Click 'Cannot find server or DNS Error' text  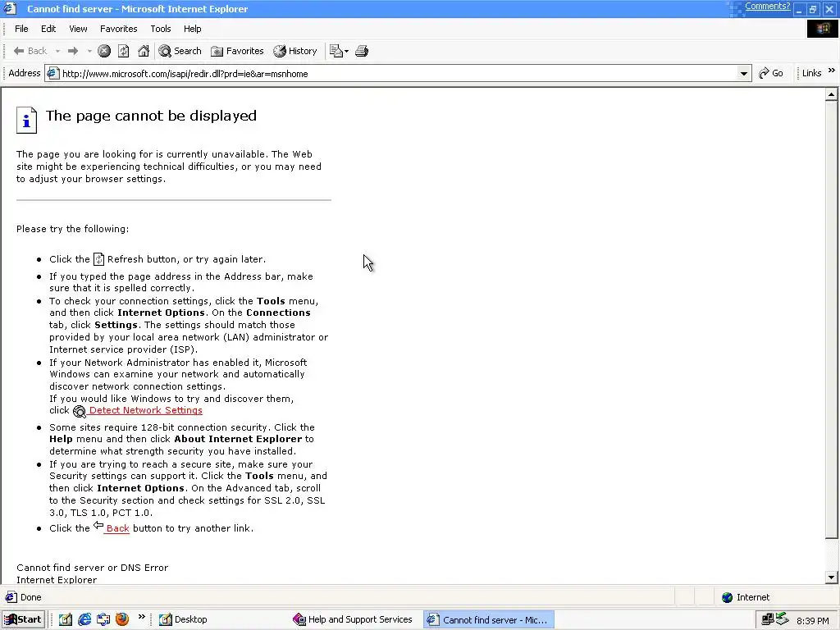point(92,568)
